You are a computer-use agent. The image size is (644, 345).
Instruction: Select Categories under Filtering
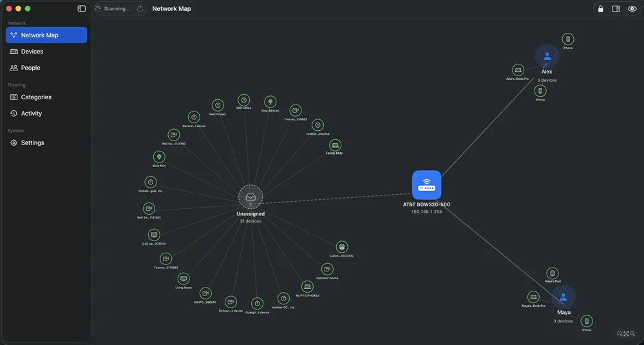(46, 97)
